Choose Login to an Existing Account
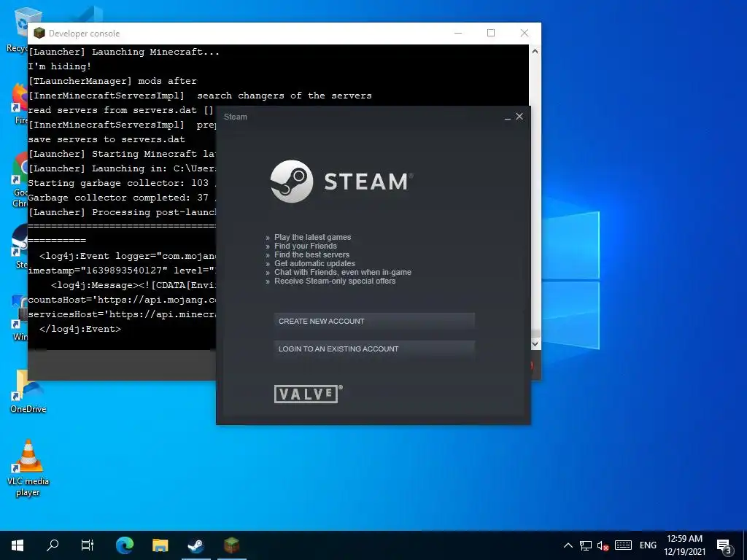747x560 pixels. [374, 349]
